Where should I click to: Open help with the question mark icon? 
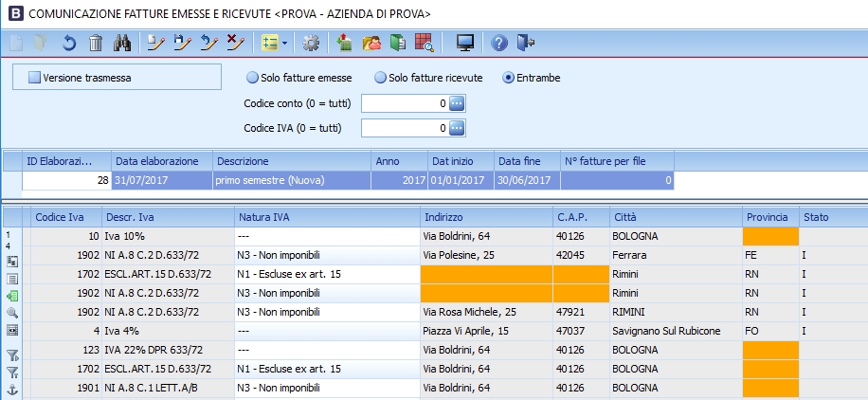point(498,43)
